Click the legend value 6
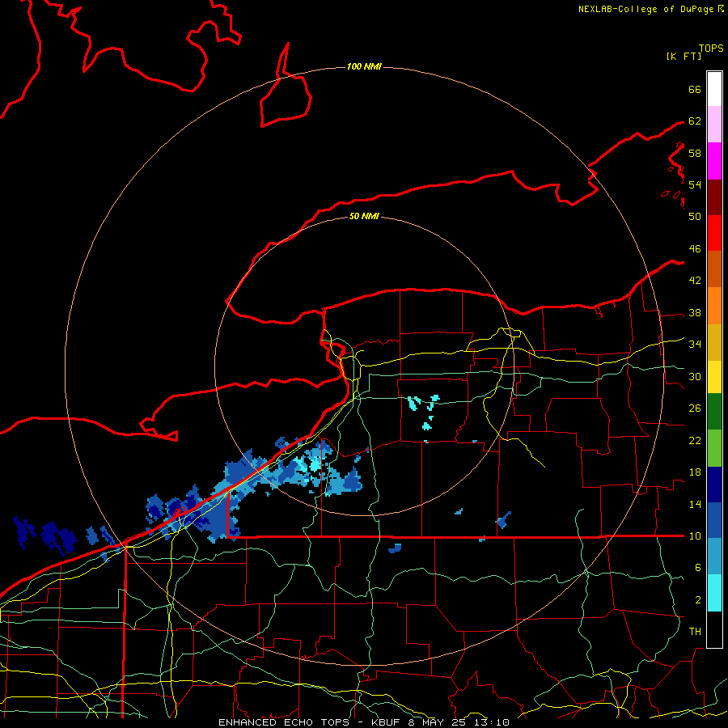 pos(697,567)
